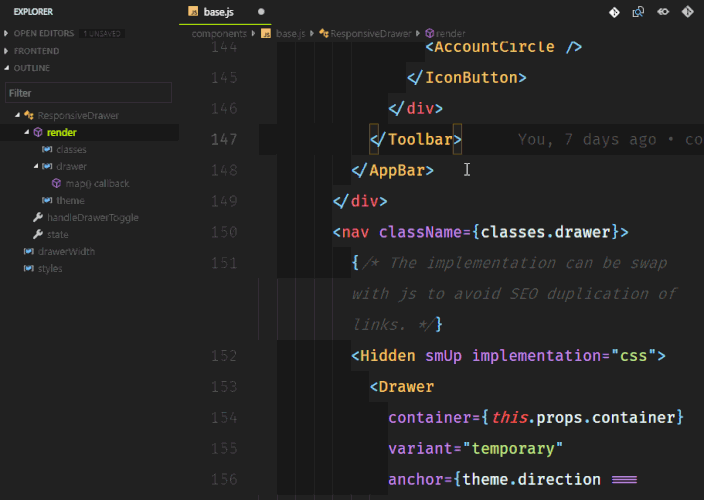
Task: Click the outline Filter input box
Action: [x=88, y=93]
